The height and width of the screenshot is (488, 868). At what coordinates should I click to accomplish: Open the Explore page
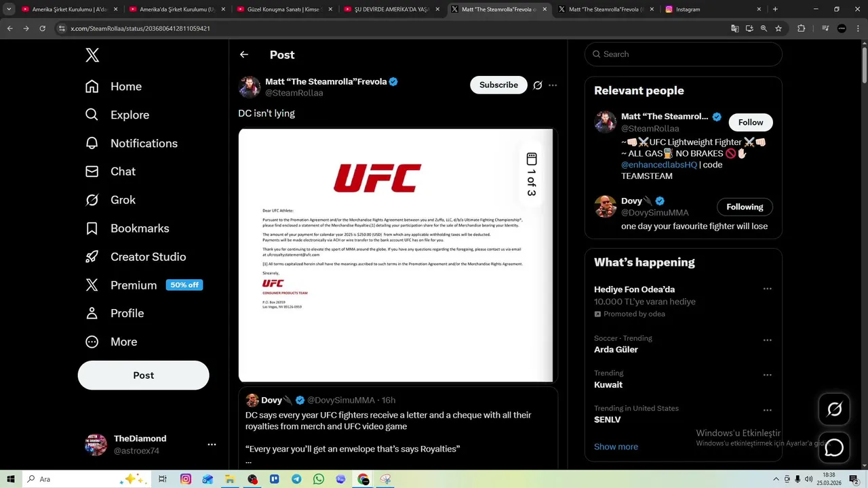(117, 115)
